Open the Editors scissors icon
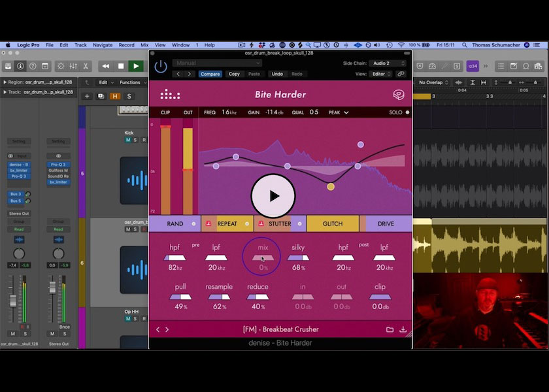 [x=86, y=66]
